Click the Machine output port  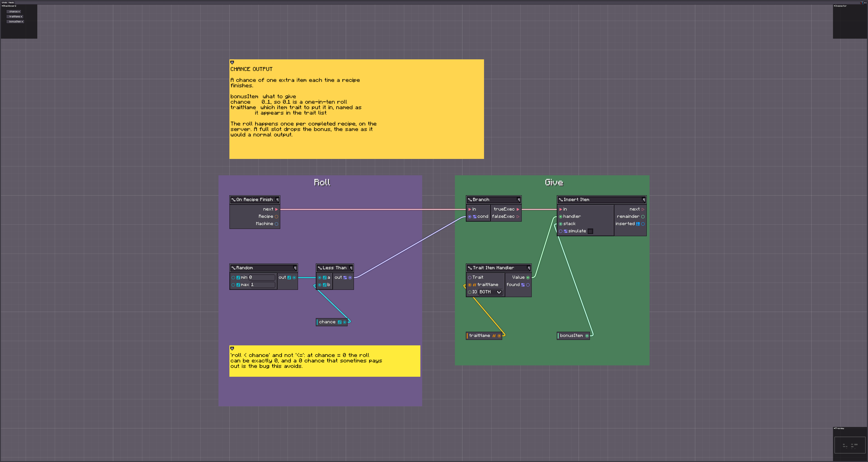(x=276, y=224)
